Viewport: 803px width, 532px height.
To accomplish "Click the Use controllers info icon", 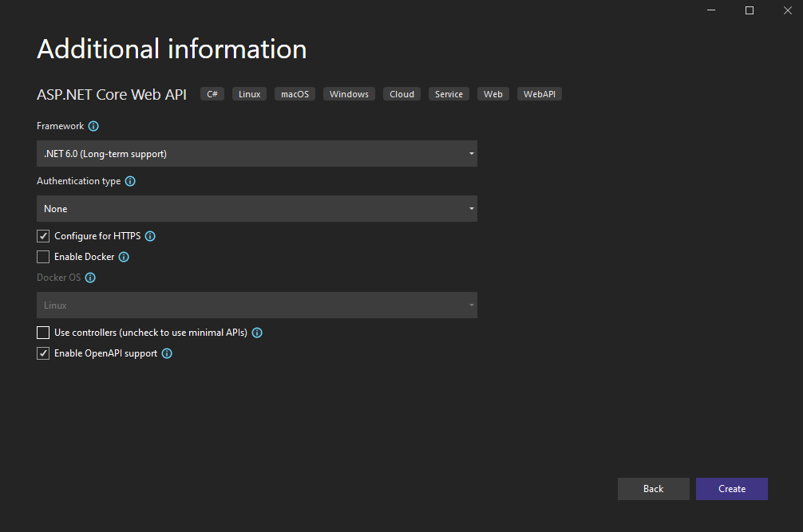I will (257, 333).
